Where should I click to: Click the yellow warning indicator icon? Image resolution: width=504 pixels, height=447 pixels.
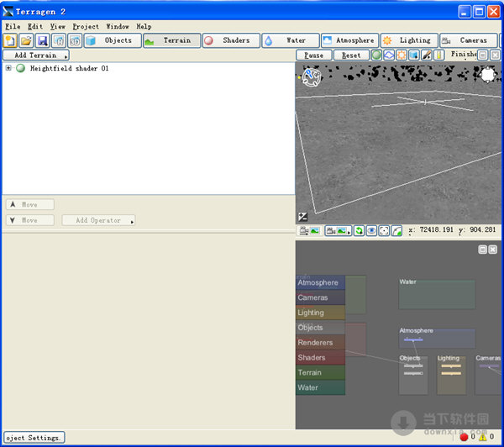pos(483,437)
